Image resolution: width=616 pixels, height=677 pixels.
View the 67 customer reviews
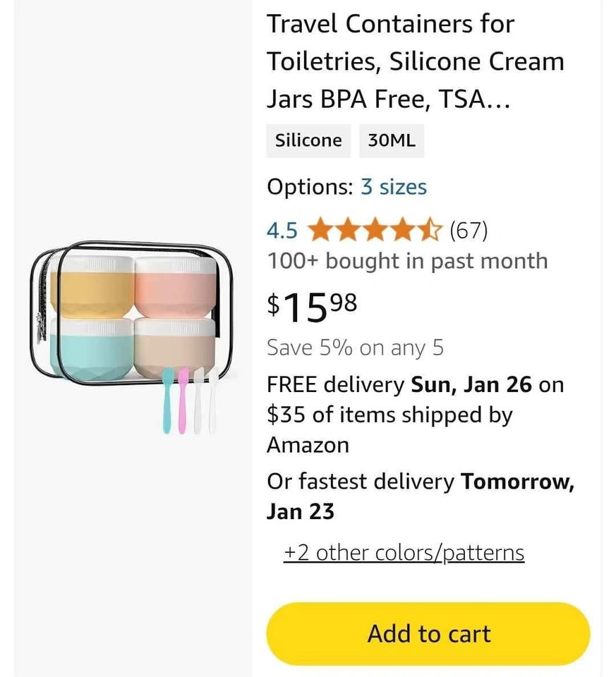pyautogui.click(x=468, y=231)
